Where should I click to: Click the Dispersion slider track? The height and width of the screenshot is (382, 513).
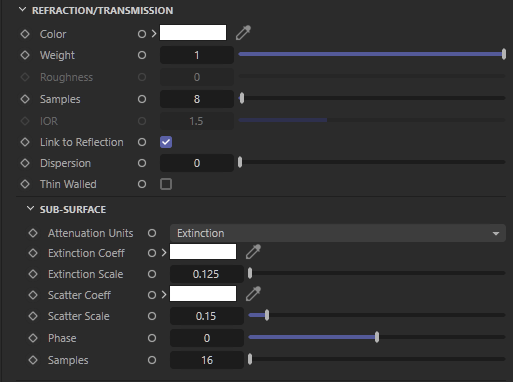(x=372, y=162)
